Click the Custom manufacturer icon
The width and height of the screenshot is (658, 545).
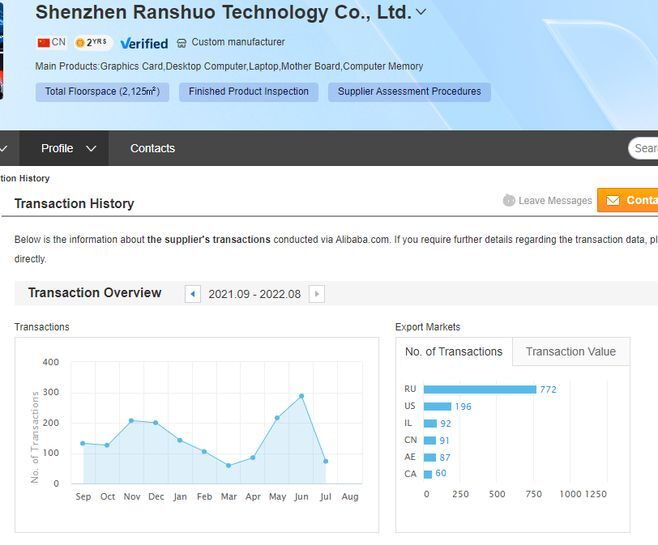181,43
